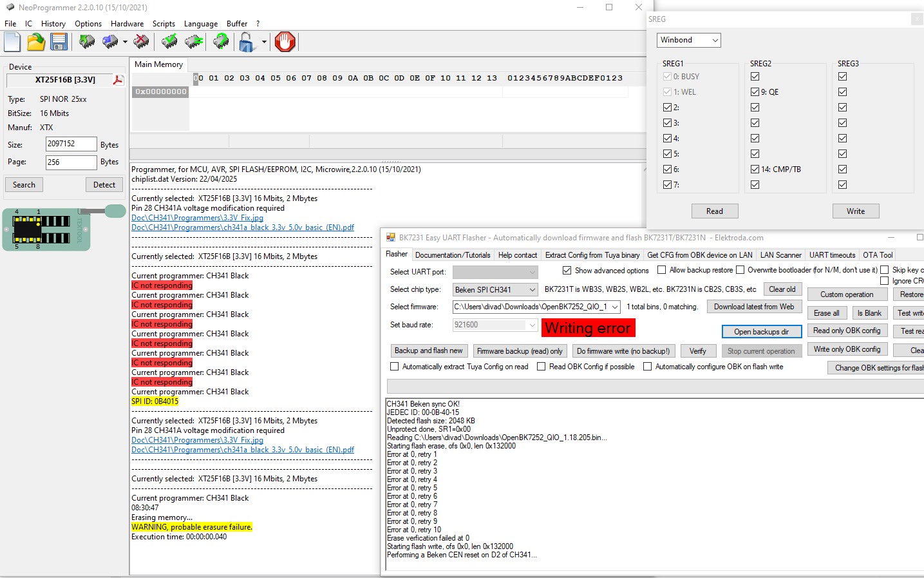
Task: Open the first 3.3V_Fix.jpg link in the log
Action: 198,218
